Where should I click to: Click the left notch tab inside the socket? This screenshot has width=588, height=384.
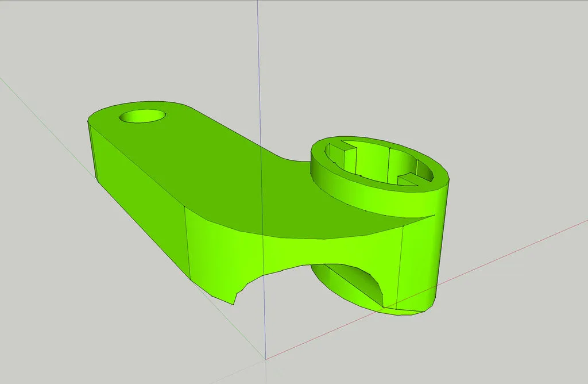pyautogui.click(x=339, y=151)
